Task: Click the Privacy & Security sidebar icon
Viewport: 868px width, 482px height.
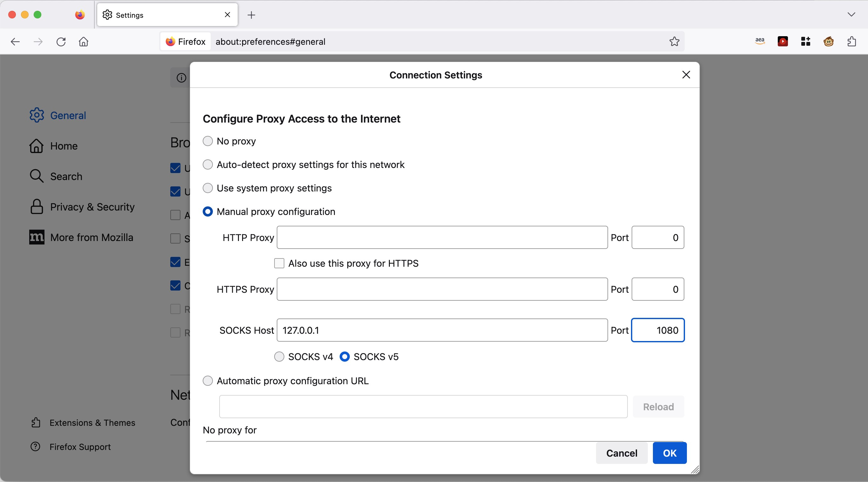Action: (37, 207)
